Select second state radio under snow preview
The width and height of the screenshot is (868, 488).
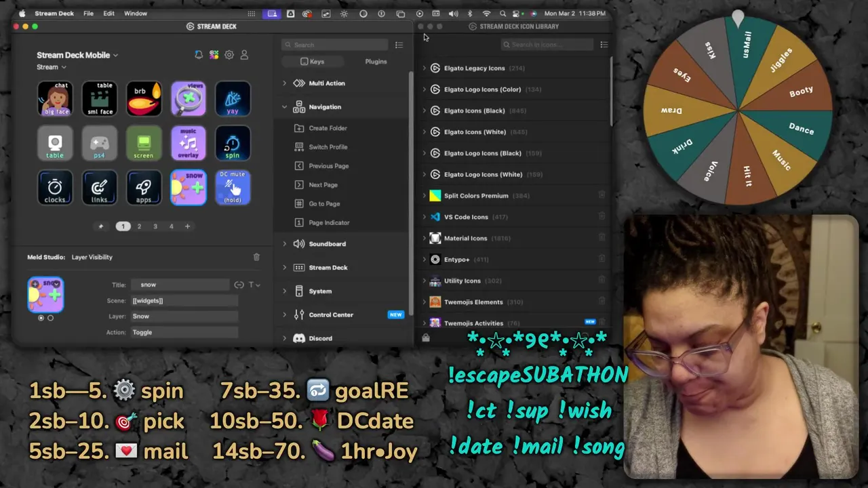[x=50, y=318]
